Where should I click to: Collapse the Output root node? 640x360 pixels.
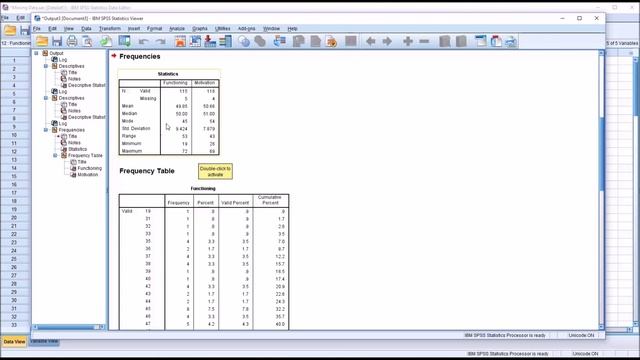pos(36,53)
